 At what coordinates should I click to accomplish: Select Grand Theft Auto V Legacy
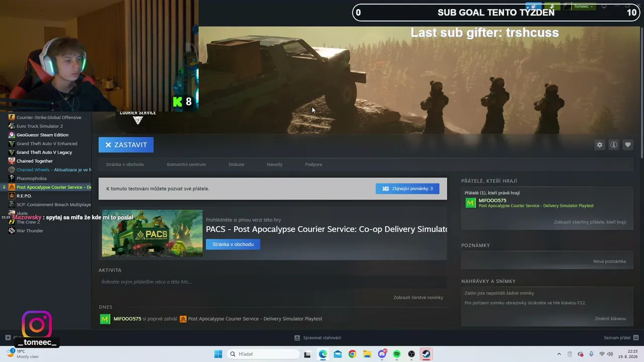44,152
